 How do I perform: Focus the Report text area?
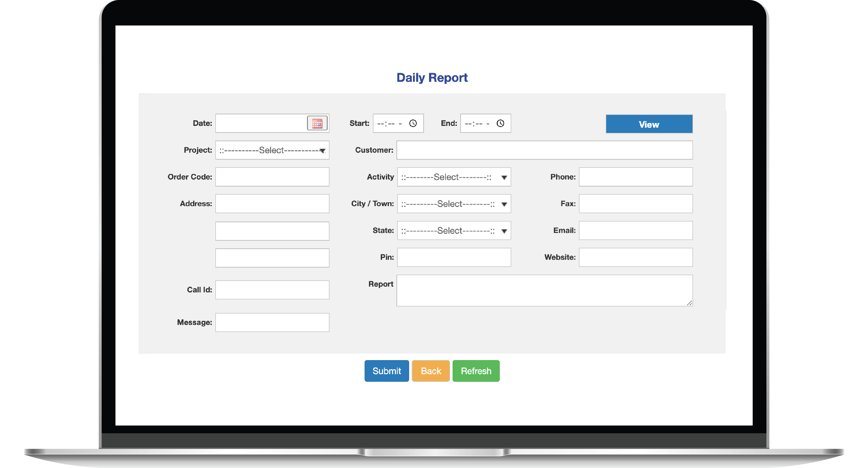(x=544, y=290)
